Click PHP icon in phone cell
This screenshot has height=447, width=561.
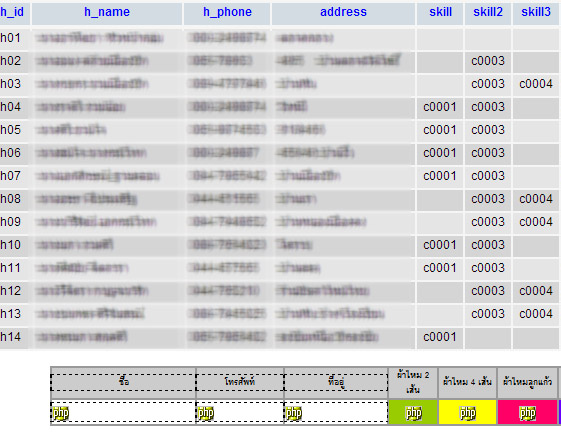click(206, 413)
